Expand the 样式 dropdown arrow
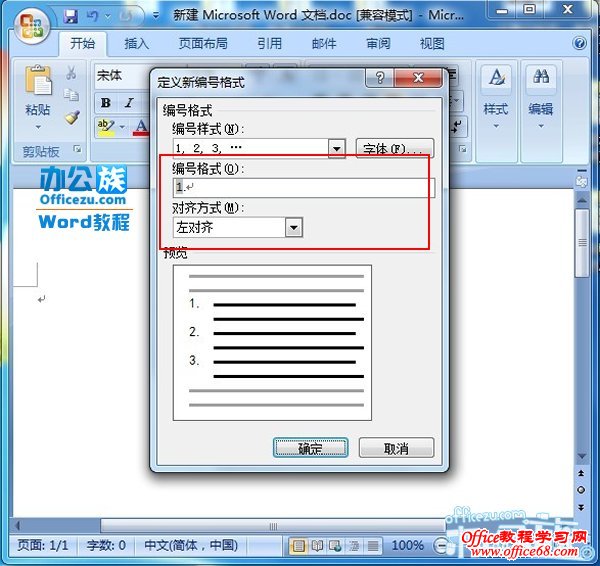Screen dimensions: 600x566 (x=496, y=126)
